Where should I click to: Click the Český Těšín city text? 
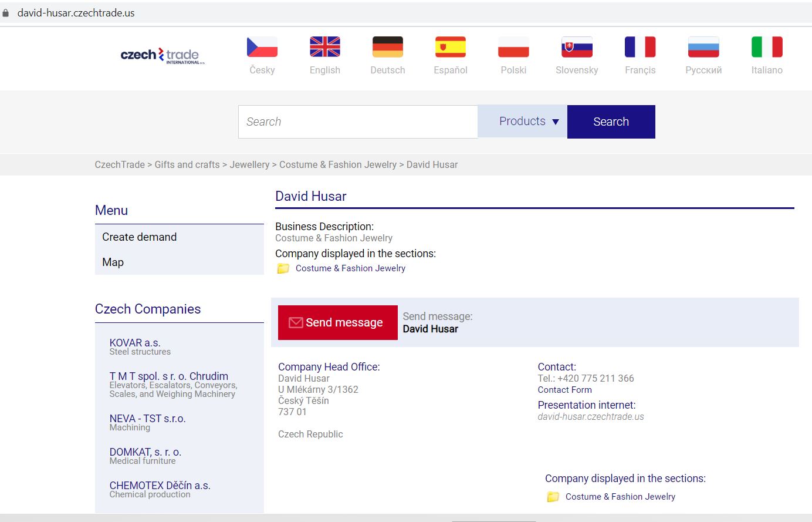[303, 400]
